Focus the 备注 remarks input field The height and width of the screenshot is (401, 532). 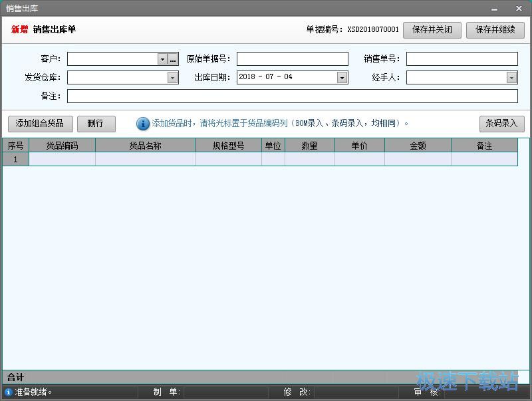pyautogui.click(x=293, y=96)
